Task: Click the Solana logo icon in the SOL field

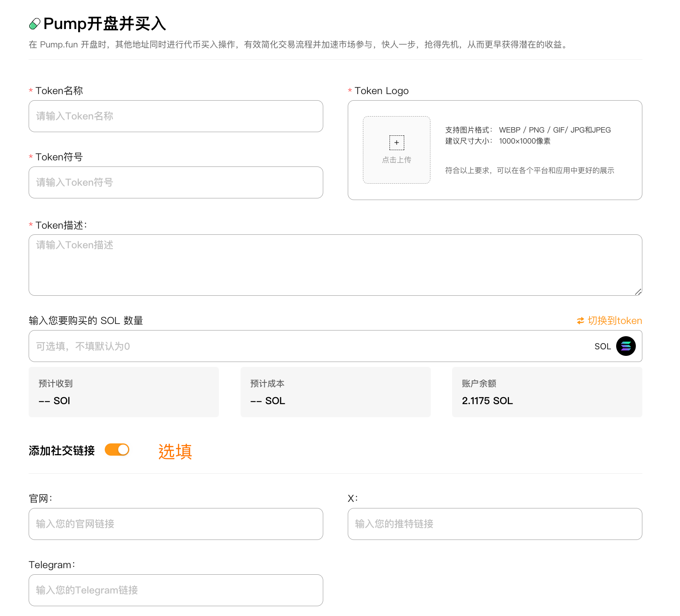Action: [x=626, y=346]
